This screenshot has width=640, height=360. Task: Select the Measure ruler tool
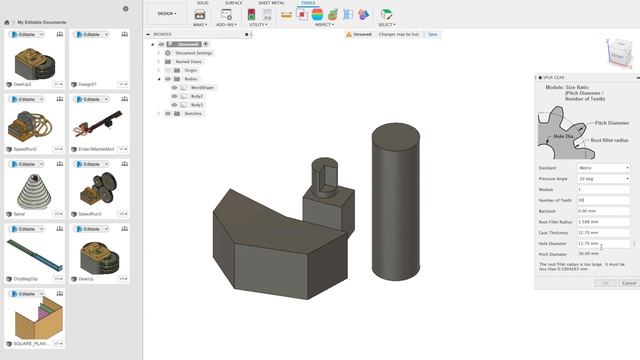click(x=287, y=15)
